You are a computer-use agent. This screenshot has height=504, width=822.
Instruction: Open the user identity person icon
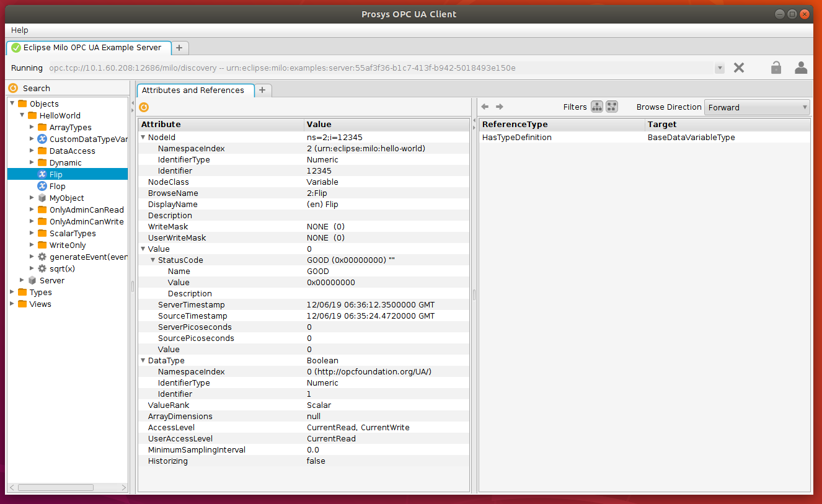click(x=801, y=68)
